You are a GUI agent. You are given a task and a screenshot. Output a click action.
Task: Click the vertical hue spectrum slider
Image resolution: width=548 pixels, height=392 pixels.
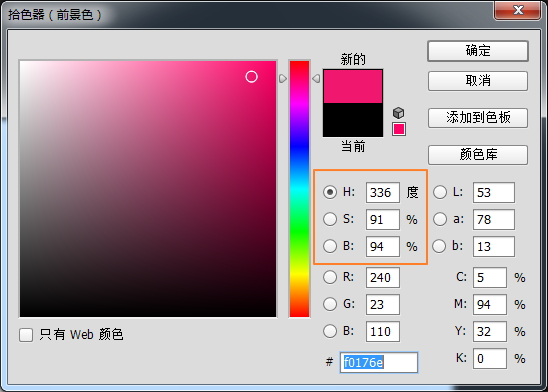[x=300, y=189]
